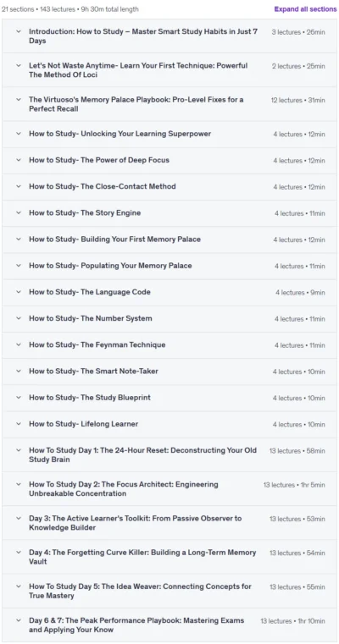Screen dimensions: 339x644
Task: Expand the Method Of Loci section chevron
Action: [x=19, y=65]
